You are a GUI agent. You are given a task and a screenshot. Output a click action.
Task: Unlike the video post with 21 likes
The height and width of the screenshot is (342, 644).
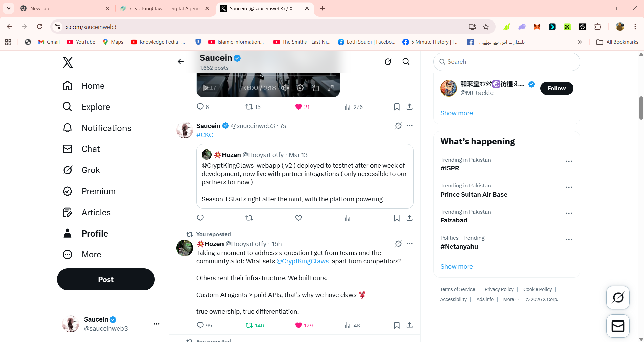302,107
